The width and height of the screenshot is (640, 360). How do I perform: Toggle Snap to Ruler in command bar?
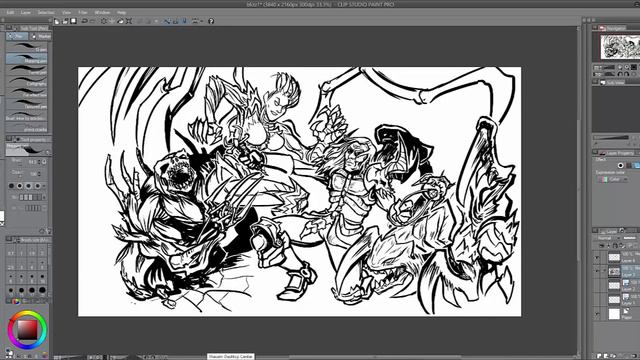click(x=167, y=21)
